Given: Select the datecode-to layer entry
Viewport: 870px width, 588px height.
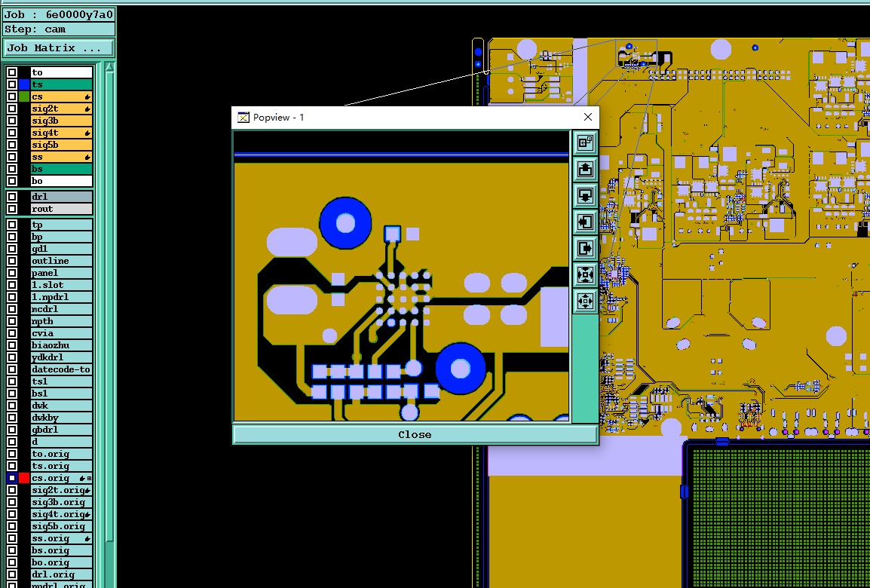Looking at the screenshot, I should [x=61, y=369].
